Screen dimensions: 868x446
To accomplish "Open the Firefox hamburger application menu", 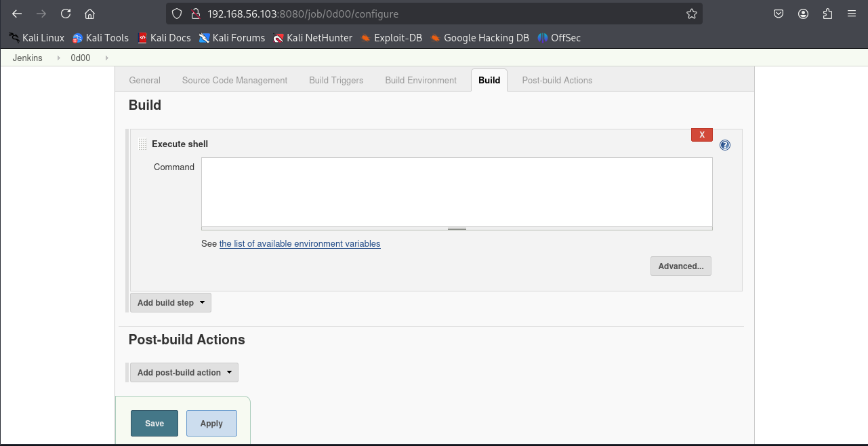I will (852, 14).
